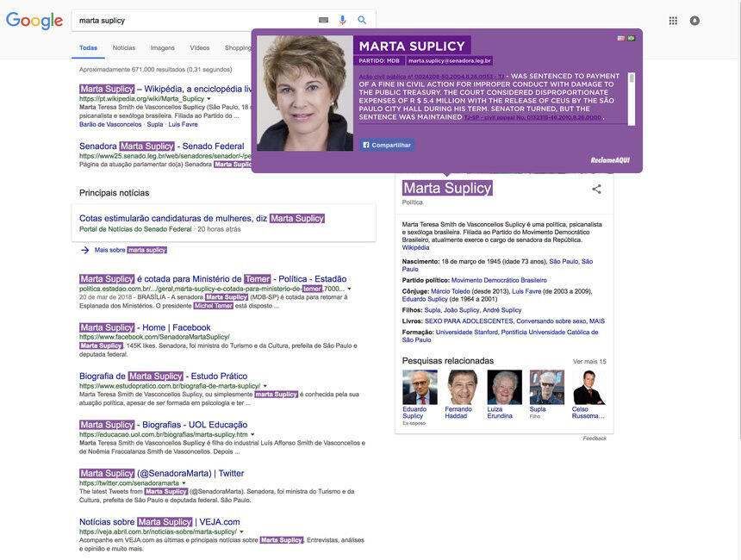Expand dropdown arrow next to Twitter URL

point(184,483)
